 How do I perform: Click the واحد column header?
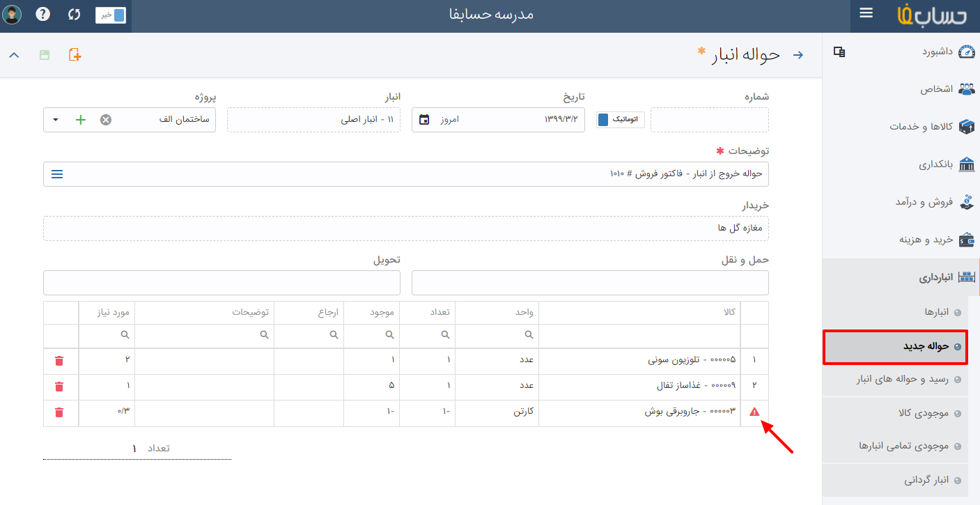(x=497, y=313)
